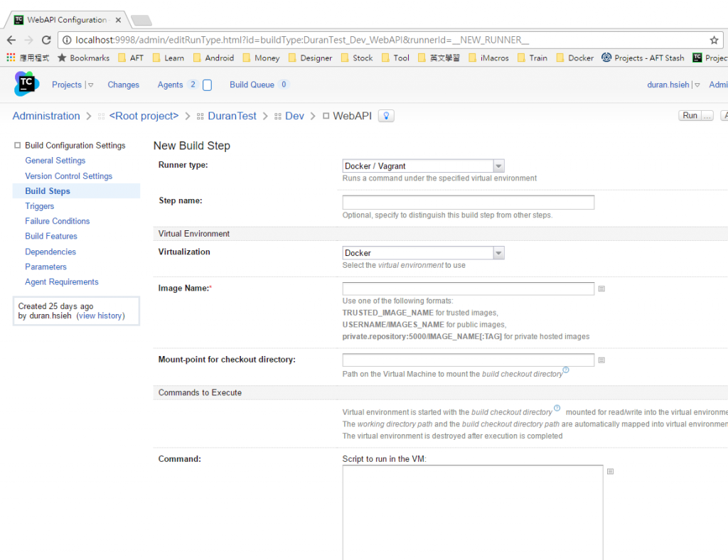Screen dimensions: 728x560
Task: Open the Tool bookmark folder
Action: [395, 58]
